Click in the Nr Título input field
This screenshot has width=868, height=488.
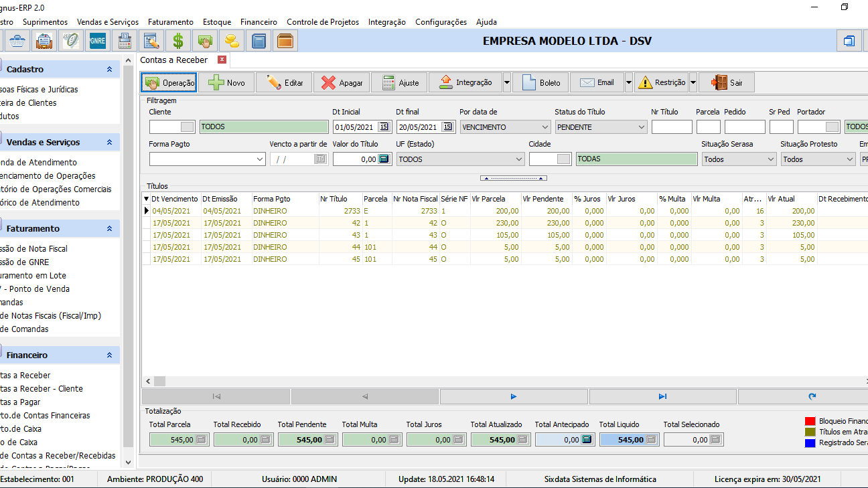click(672, 127)
